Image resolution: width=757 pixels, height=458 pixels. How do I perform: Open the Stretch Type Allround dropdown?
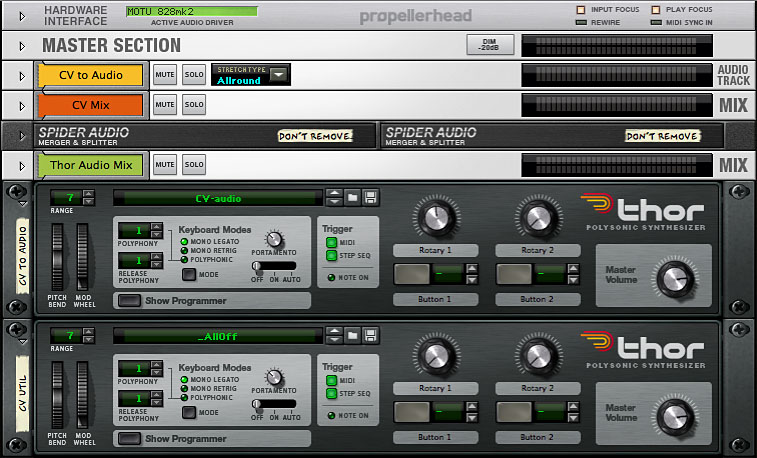pyautogui.click(x=278, y=74)
